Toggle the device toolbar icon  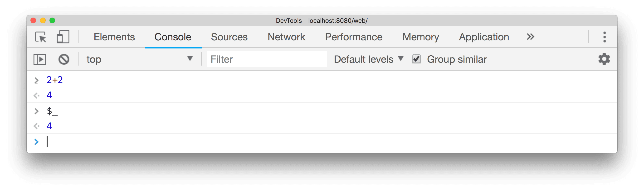point(63,37)
